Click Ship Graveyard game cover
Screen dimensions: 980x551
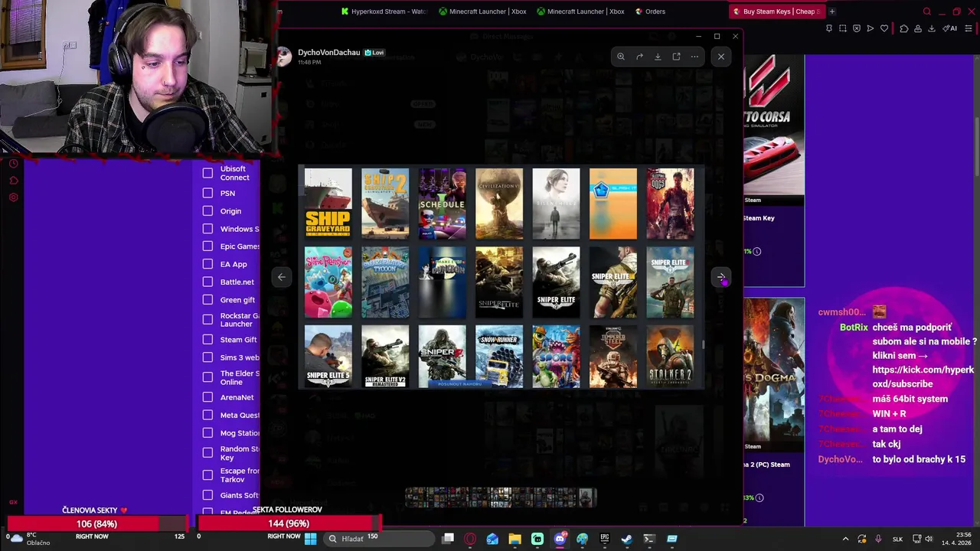328,204
